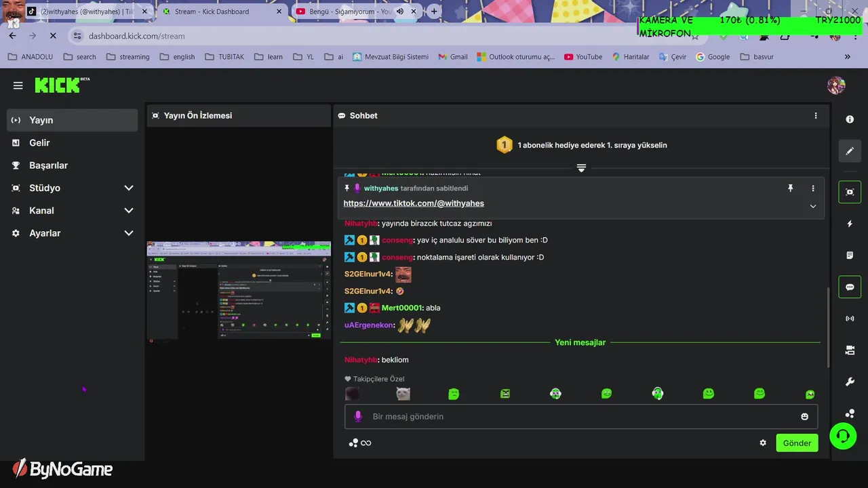Click the document icon in right sidebar
Image resolution: width=868 pixels, height=488 pixels.
tap(850, 256)
